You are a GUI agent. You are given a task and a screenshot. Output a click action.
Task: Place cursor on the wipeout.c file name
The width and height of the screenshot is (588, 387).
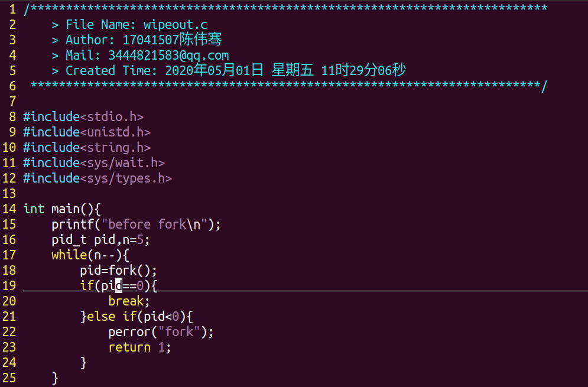click(x=178, y=25)
